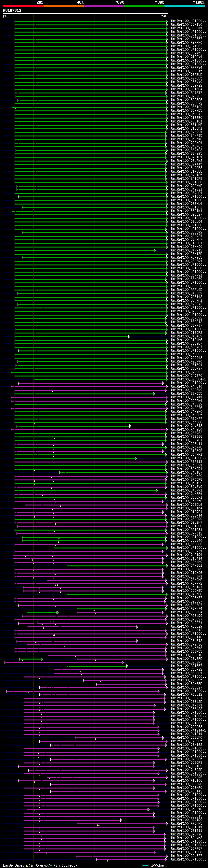
Task: Select UniRef100_B4NQ91 hit
Action: [x=187, y=132]
